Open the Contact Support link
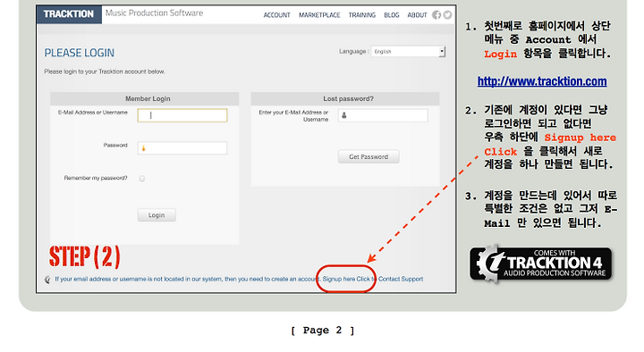Image resolution: width=644 pixels, height=352 pixels. pos(401,279)
